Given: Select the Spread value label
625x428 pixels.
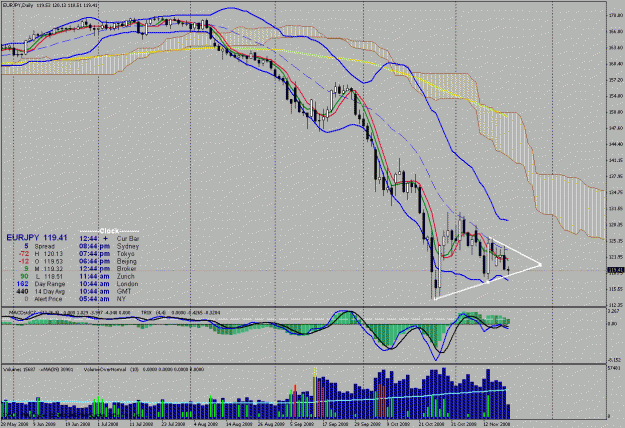Looking at the screenshot, I should click(45, 246).
